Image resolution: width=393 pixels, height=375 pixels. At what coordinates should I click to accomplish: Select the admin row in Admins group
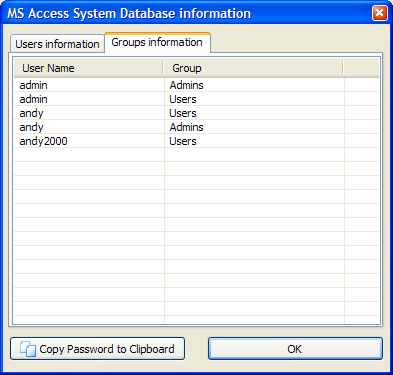click(196, 85)
